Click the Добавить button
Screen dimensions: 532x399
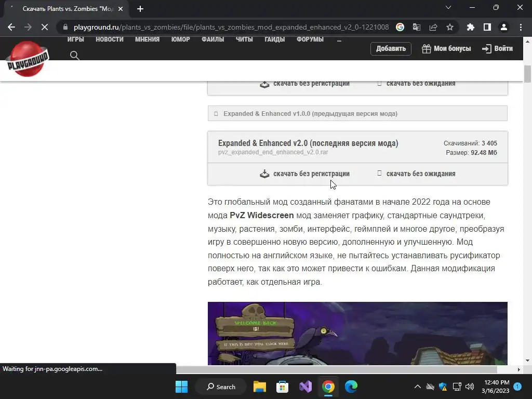(391, 48)
